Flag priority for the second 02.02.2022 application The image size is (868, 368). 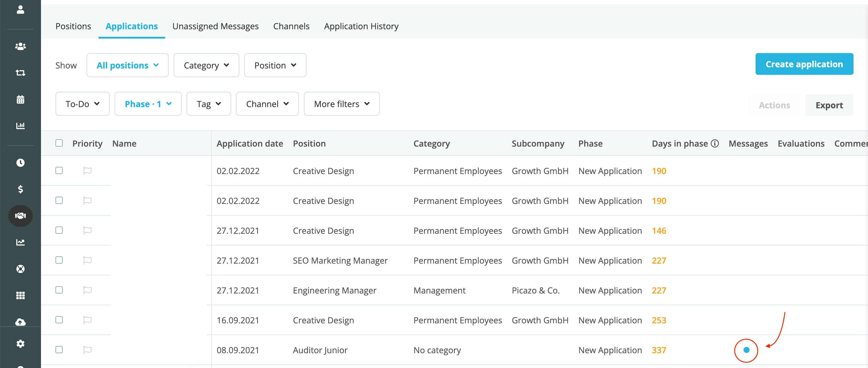[x=87, y=201]
